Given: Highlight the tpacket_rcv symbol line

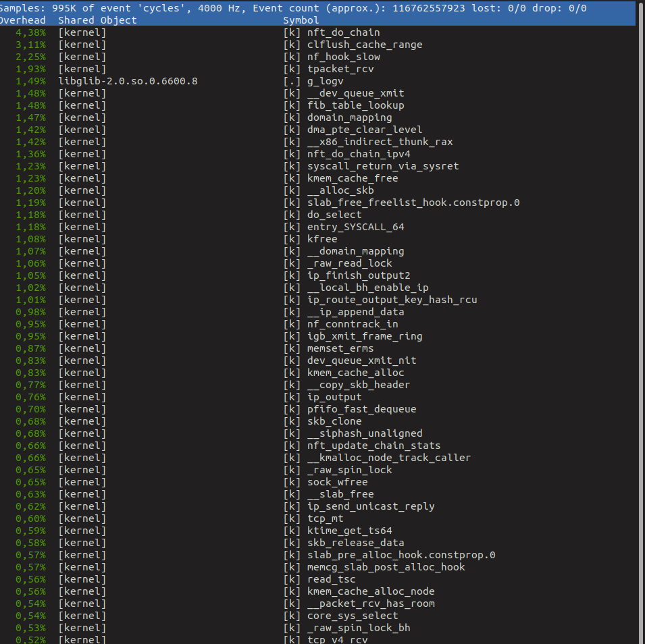Looking at the screenshot, I should [x=340, y=69].
